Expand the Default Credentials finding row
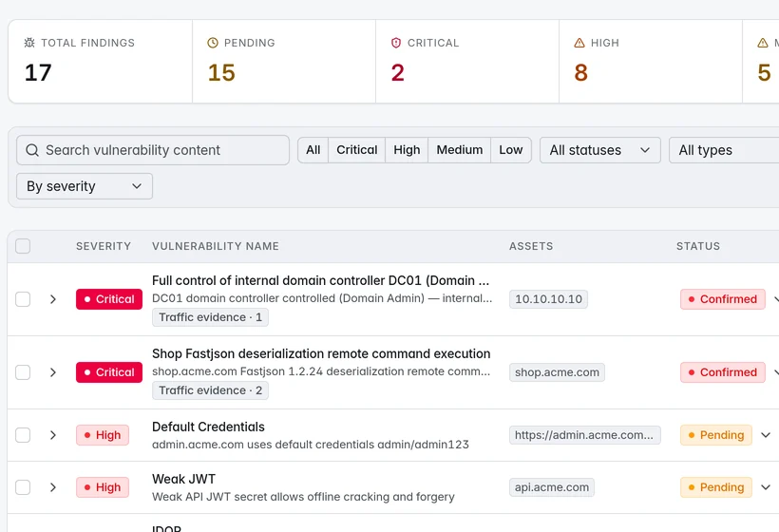 click(52, 435)
